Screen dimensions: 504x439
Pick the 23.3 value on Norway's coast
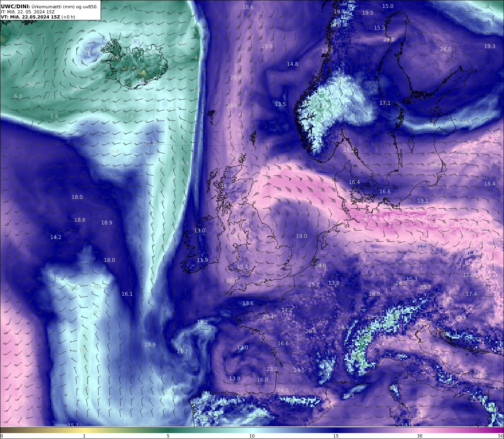[x=327, y=51]
